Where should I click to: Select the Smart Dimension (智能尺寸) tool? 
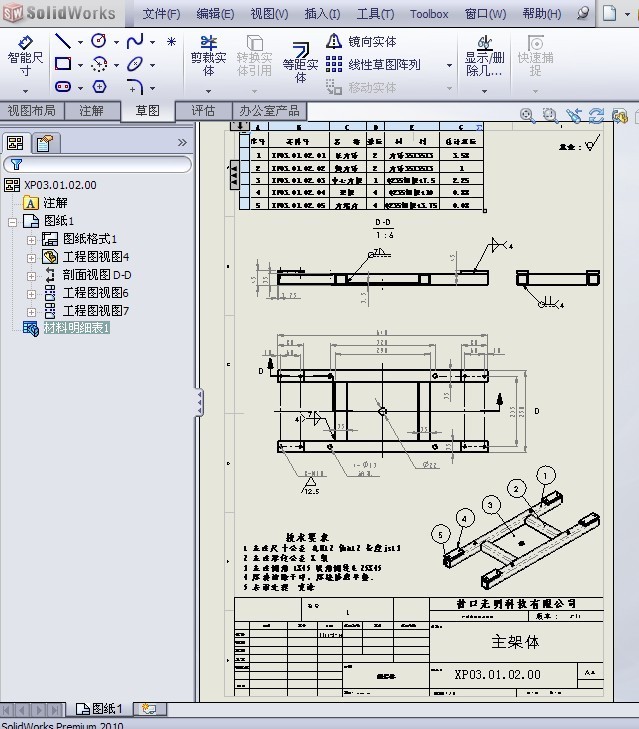(x=25, y=57)
